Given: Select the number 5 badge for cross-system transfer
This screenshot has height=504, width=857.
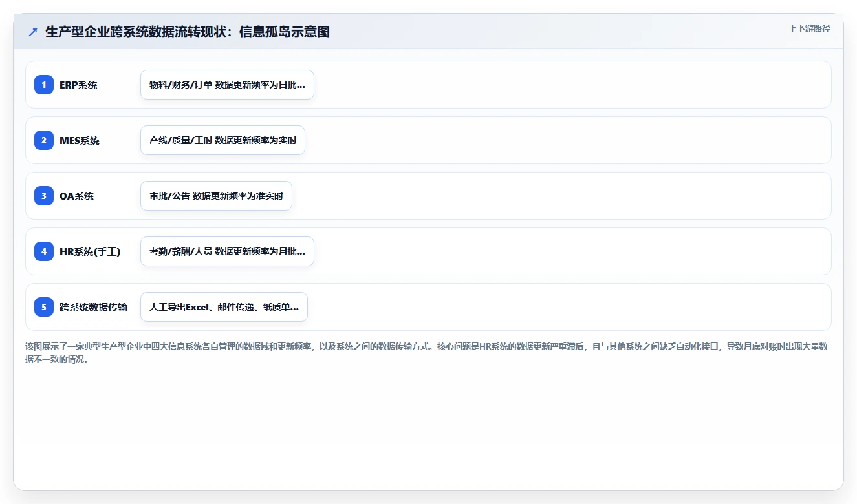Looking at the screenshot, I should pyautogui.click(x=44, y=307).
